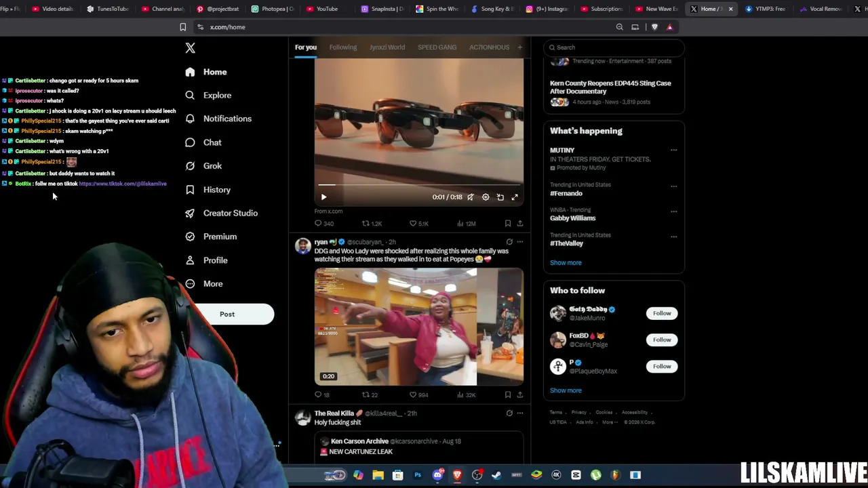Screen dimensions: 868x488
Task: Expand the glasses video to fullscreen
Action: (515, 197)
